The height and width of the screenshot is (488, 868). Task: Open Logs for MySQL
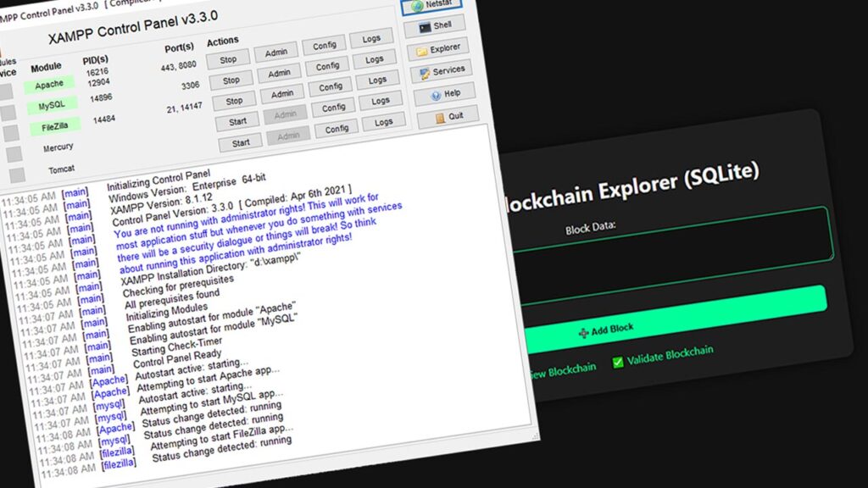[x=375, y=60]
